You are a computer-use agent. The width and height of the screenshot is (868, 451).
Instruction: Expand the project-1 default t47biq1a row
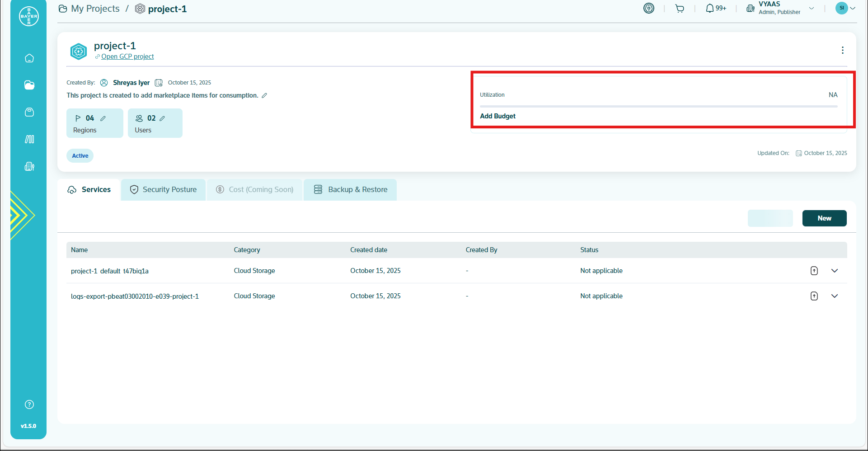point(834,271)
